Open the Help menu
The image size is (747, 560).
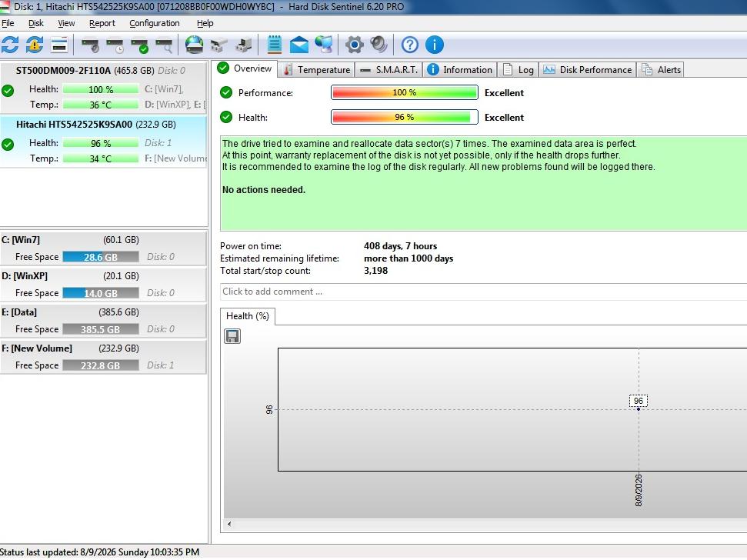(205, 23)
